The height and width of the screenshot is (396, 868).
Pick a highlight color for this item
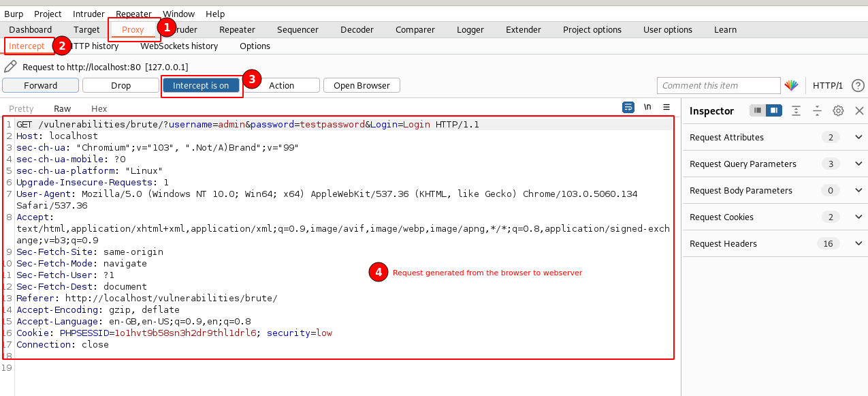pyautogui.click(x=791, y=85)
